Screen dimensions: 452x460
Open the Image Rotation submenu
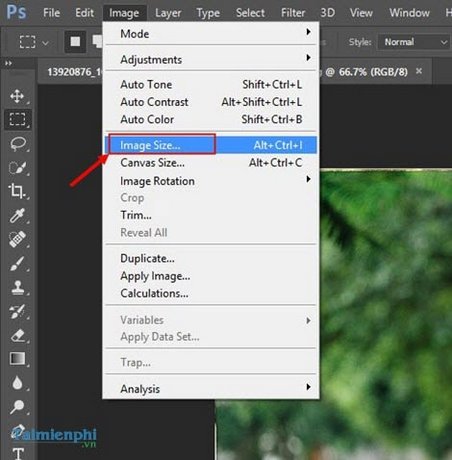tap(211, 181)
